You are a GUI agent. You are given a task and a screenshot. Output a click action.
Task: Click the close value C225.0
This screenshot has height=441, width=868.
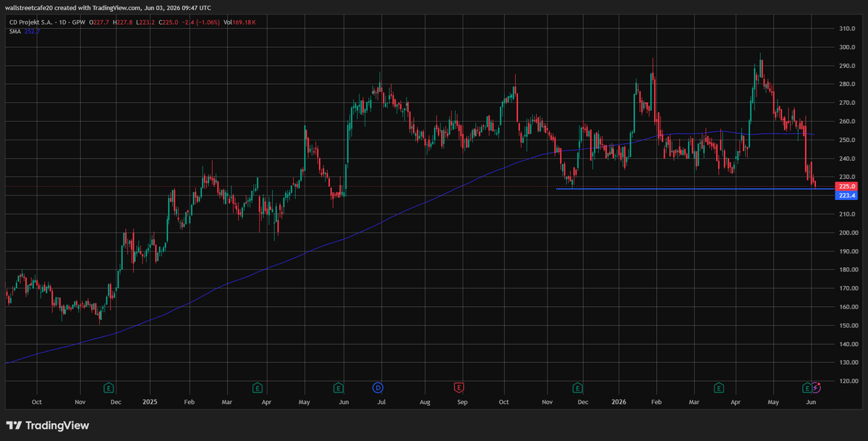pyautogui.click(x=169, y=22)
